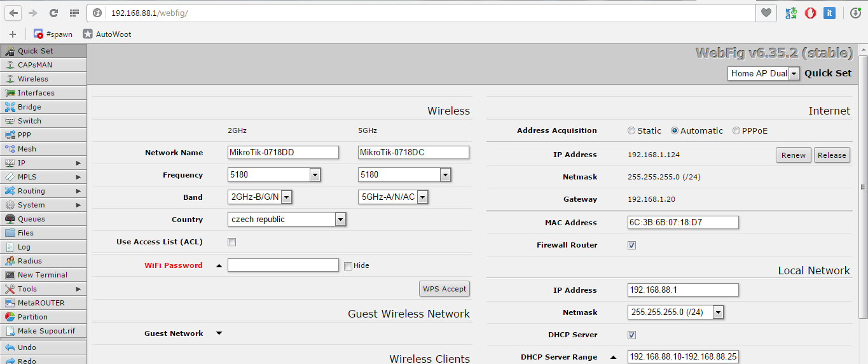Click the WiFi Password input field

click(283, 265)
